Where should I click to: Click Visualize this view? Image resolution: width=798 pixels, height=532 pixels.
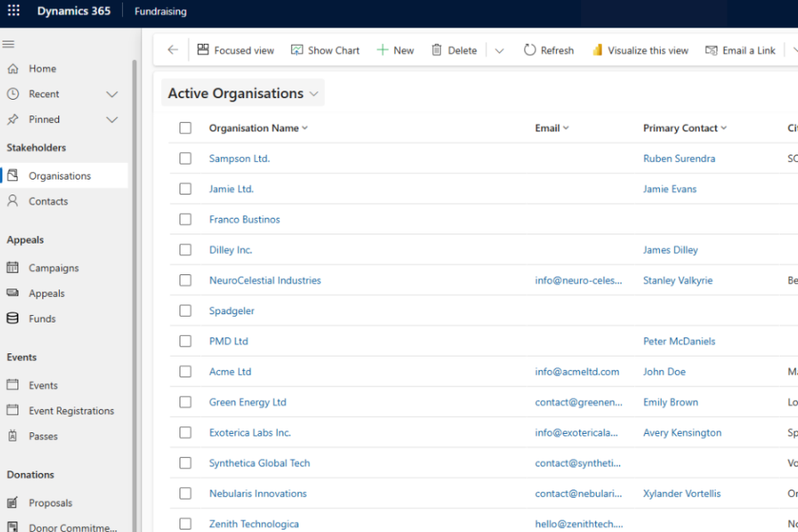(640, 50)
